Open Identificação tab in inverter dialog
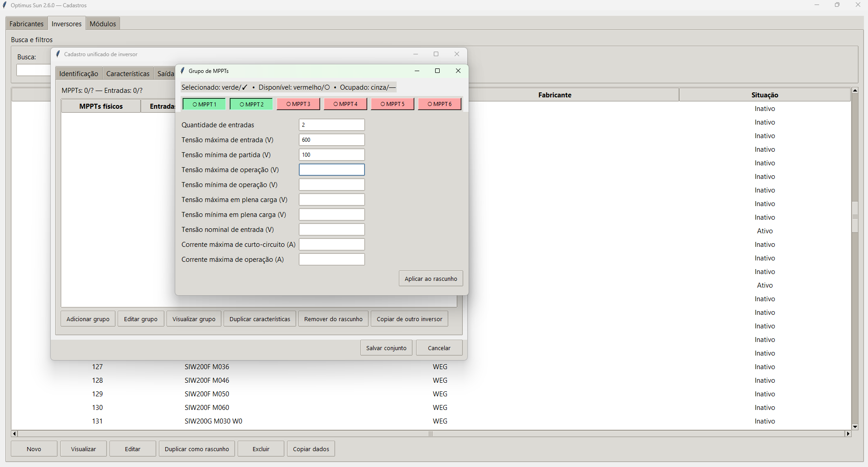The image size is (868, 467). click(79, 73)
